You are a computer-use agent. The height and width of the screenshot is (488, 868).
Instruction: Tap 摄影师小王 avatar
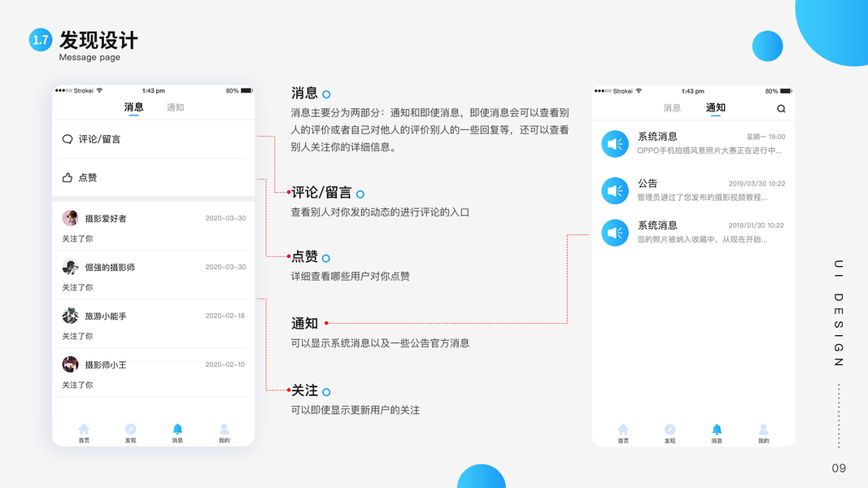(x=70, y=364)
